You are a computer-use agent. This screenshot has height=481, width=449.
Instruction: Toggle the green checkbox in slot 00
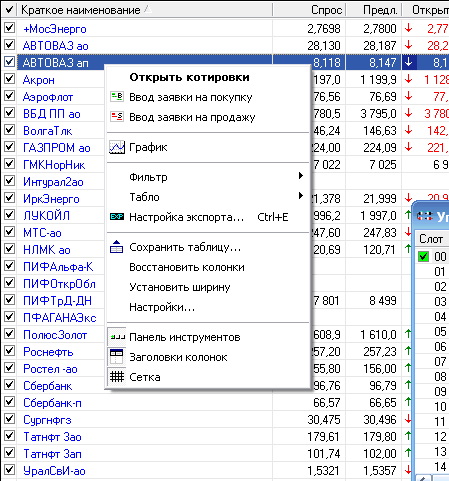click(423, 256)
